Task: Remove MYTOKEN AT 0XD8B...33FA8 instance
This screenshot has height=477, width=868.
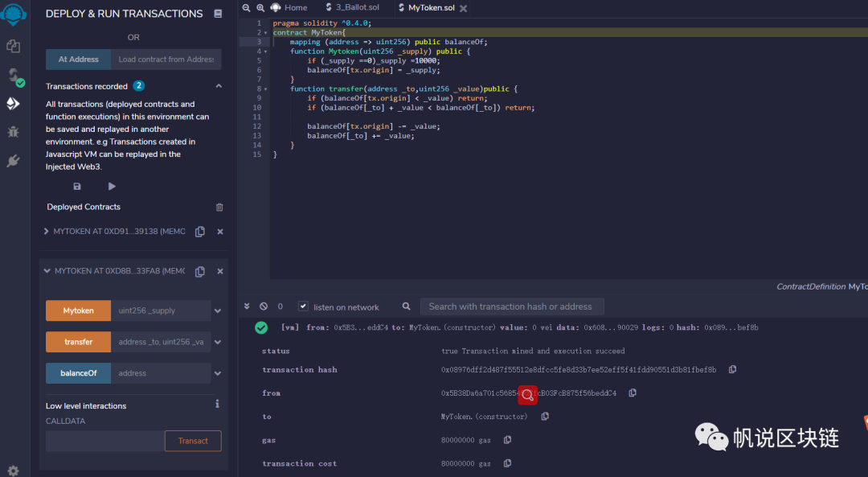Action: pos(220,271)
